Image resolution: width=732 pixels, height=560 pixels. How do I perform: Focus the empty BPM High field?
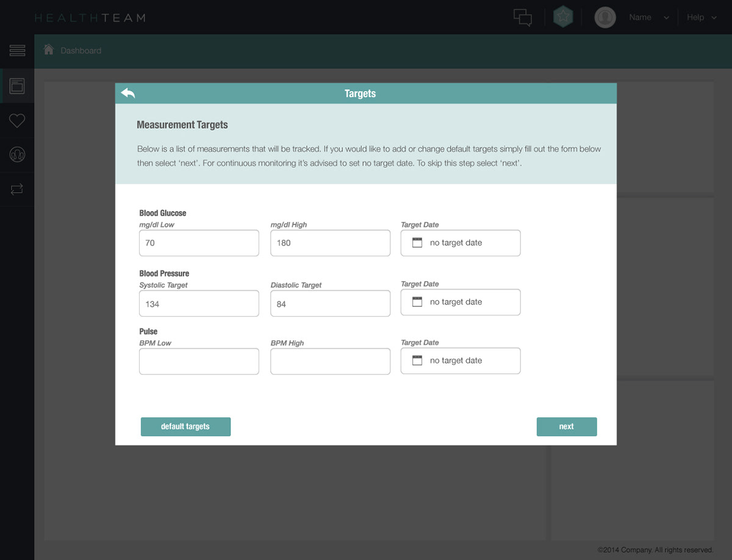(x=330, y=361)
